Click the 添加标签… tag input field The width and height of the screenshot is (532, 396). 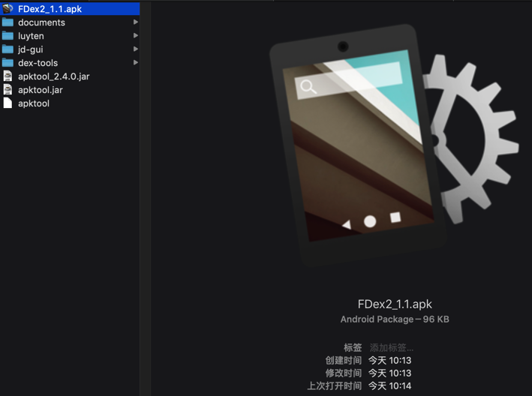pyautogui.click(x=391, y=347)
